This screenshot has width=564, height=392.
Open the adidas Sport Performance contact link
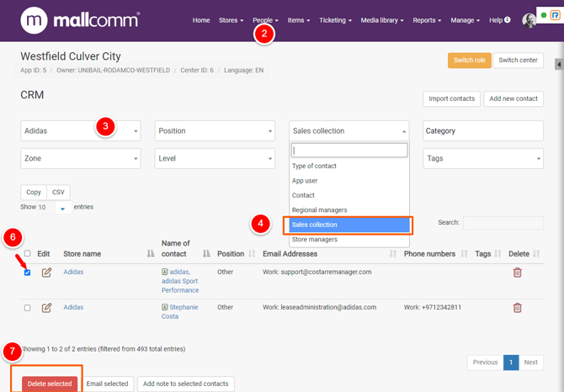point(180,281)
